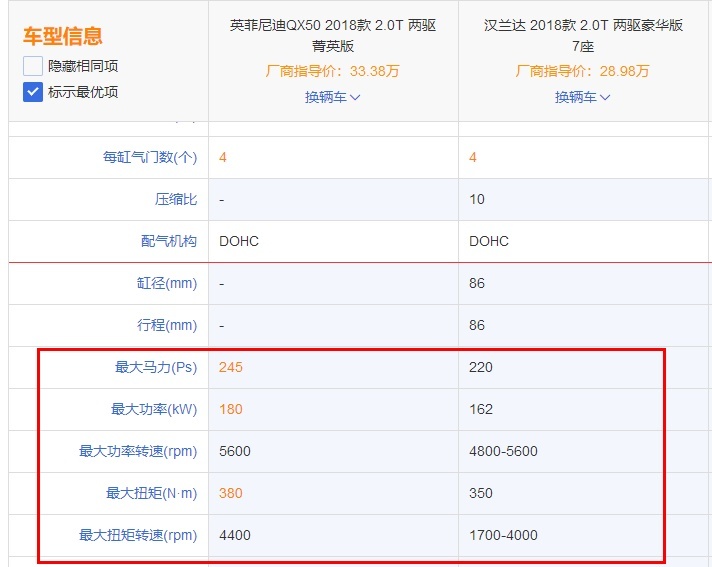712x567 pixels.
Task: Click DOHC value in 英菲尼迪 column
Action: pyautogui.click(x=239, y=241)
